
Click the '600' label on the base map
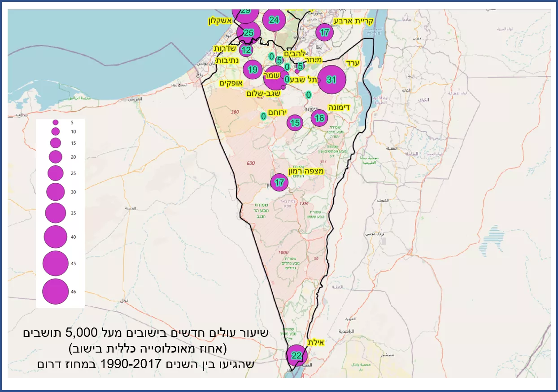pyautogui.click(x=250, y=163)
